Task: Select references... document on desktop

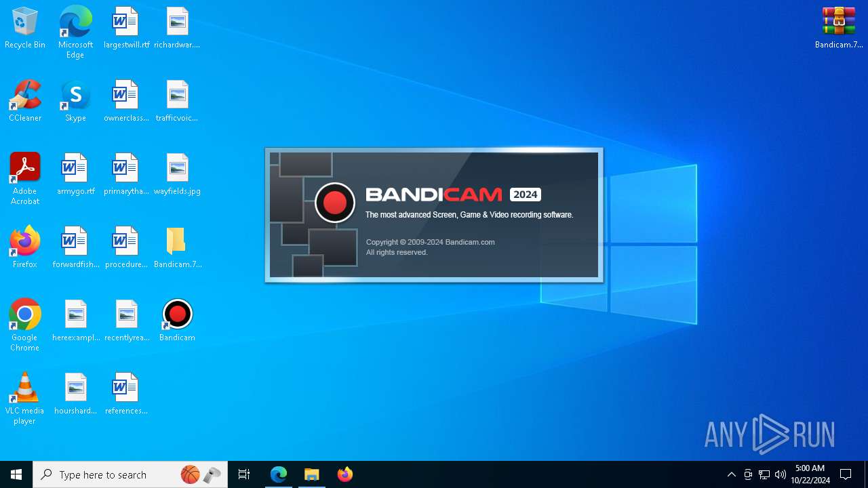Action: click(126, 394)
